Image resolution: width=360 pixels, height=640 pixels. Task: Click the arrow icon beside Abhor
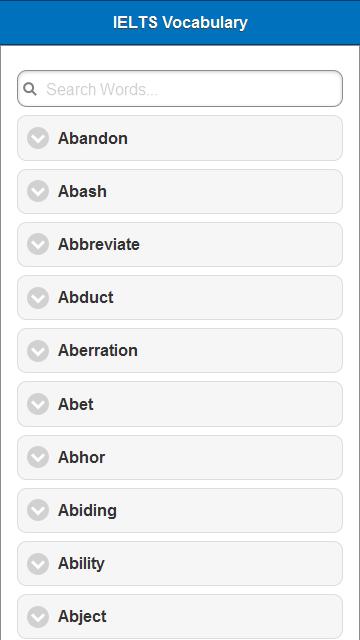click(38, 457)
